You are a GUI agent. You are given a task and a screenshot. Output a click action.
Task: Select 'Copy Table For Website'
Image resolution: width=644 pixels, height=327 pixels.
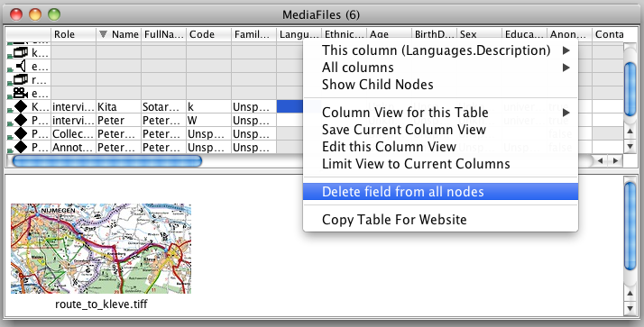click(x=440, y=220)
